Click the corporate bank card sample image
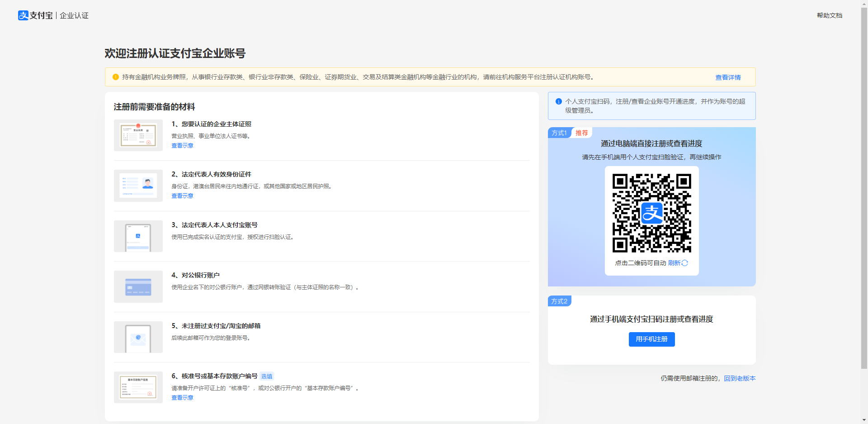The height and width of the screenshot is (424, 868). (x=138, y=286)
